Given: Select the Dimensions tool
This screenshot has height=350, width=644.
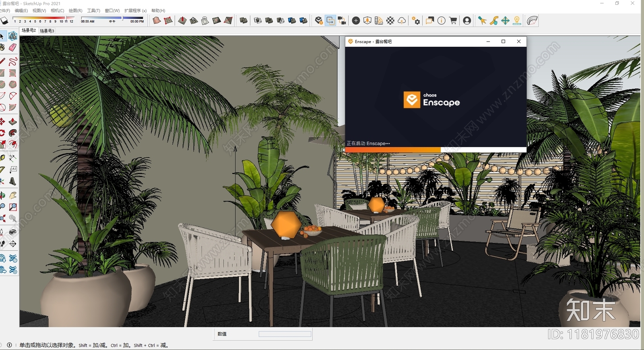Looking at the screenshot, I should [13, 158].
